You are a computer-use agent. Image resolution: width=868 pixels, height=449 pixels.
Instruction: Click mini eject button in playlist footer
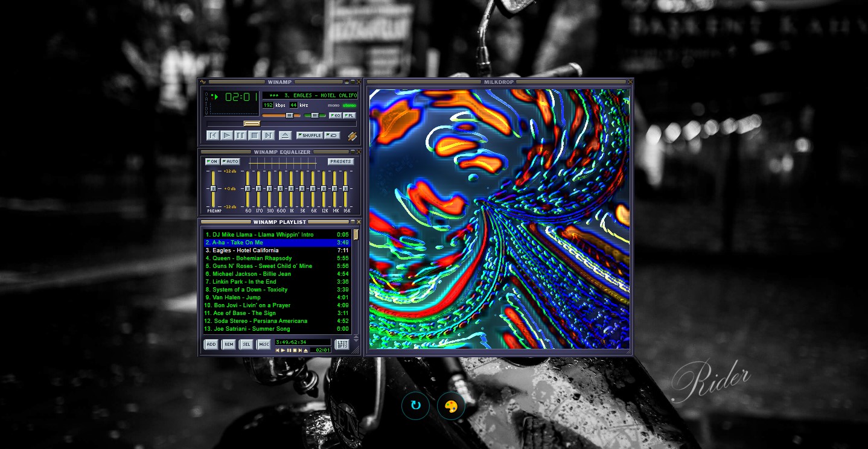pos(305,350)
